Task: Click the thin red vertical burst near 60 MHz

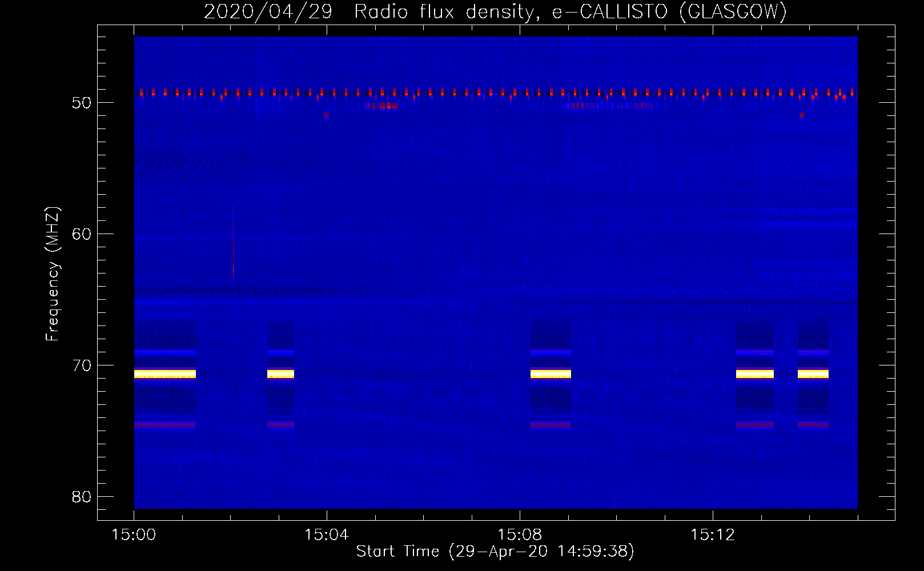Action: click(233, 243)
